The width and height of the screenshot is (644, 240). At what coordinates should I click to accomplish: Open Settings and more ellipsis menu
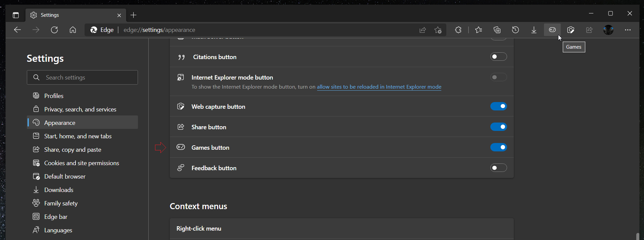tap(628, 30)
